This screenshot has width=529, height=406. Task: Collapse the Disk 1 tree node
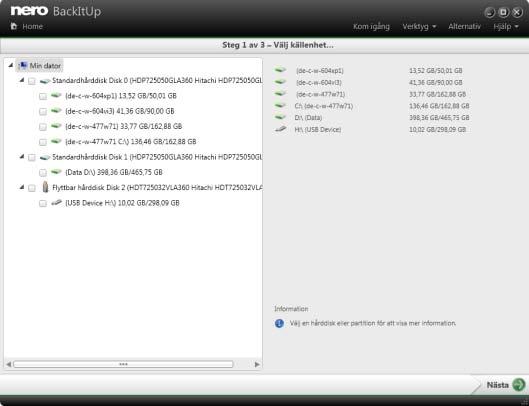coord(22,157)
